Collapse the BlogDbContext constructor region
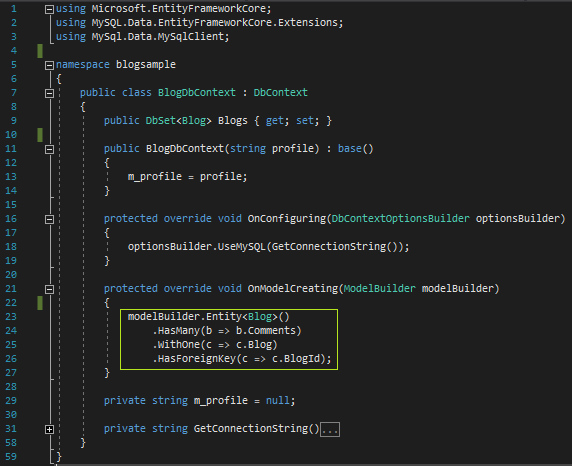The width and height of the screenshot is (572, 466). pyautogui.click(x=49, y=149)
